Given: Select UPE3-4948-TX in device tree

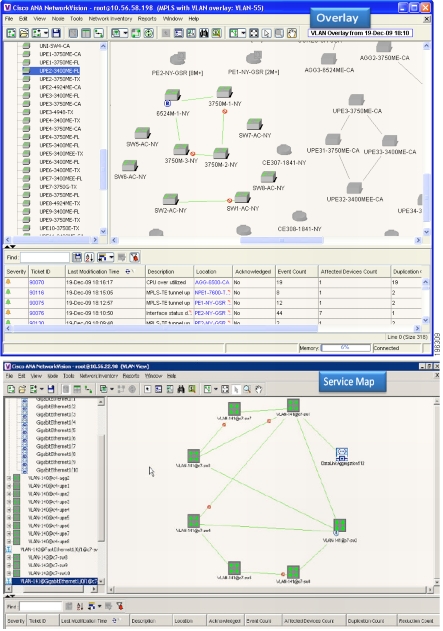Looking at the screenshot, I should (56, 112).
